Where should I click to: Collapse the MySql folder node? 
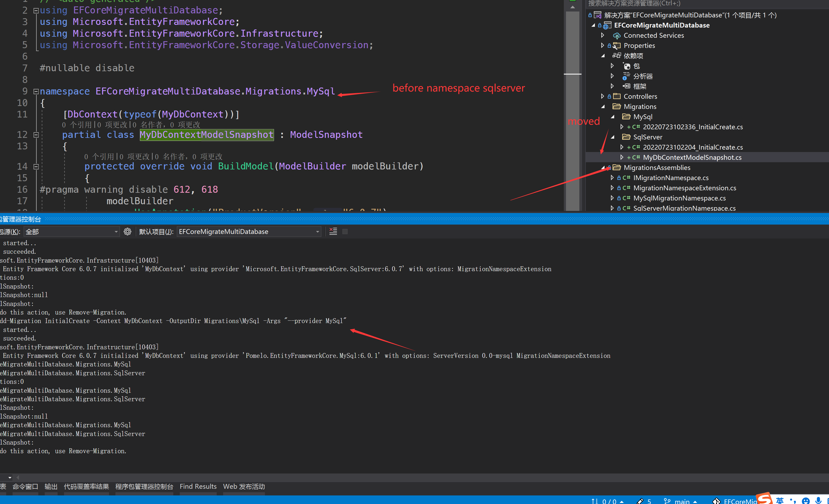(x=612, y=117)
